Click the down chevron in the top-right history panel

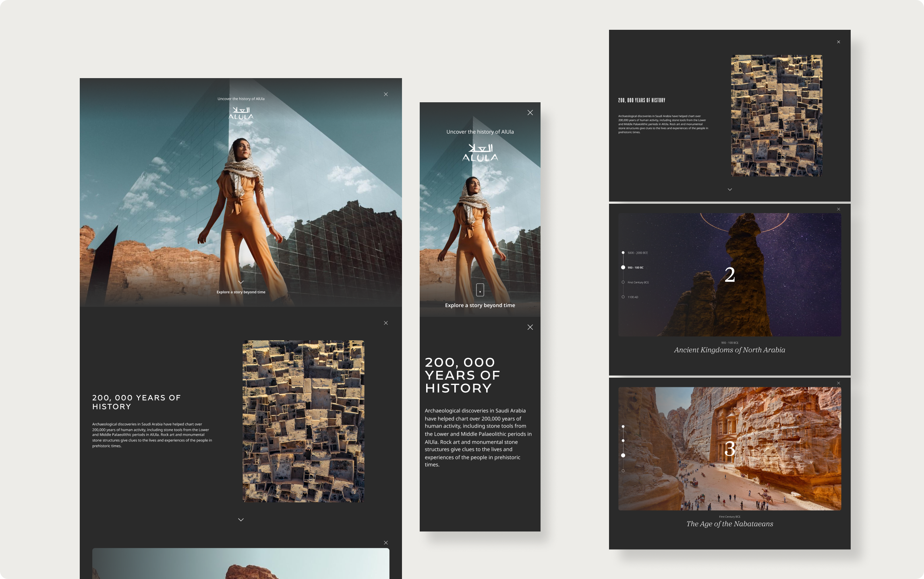[730, 190]
